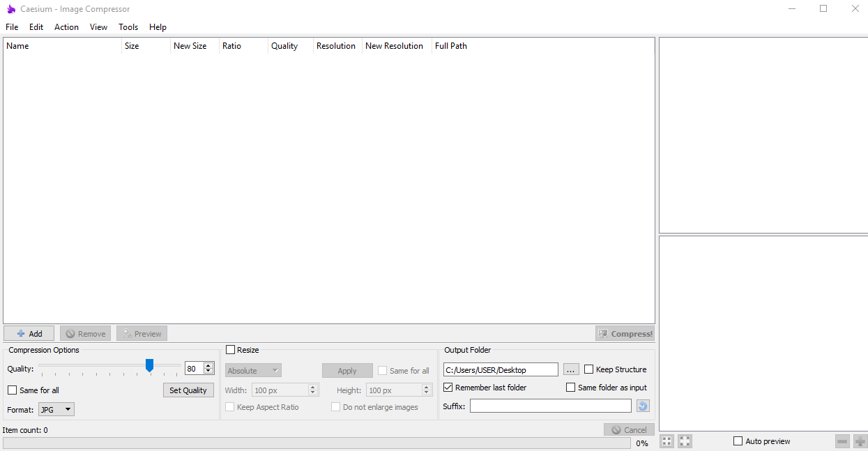
Task: Sort by the Size column header
Action: click(146, 46)
